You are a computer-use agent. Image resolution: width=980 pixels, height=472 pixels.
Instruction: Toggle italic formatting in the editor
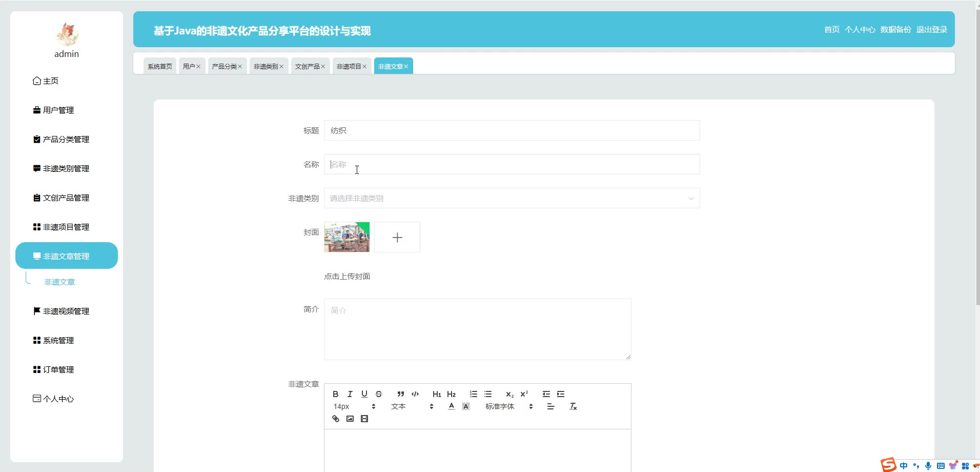pos(350,394)
